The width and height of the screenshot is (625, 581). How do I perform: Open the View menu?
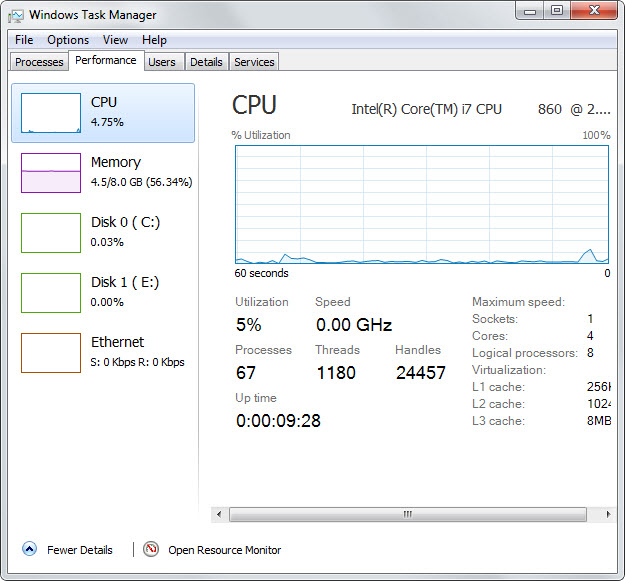point(115,40)
